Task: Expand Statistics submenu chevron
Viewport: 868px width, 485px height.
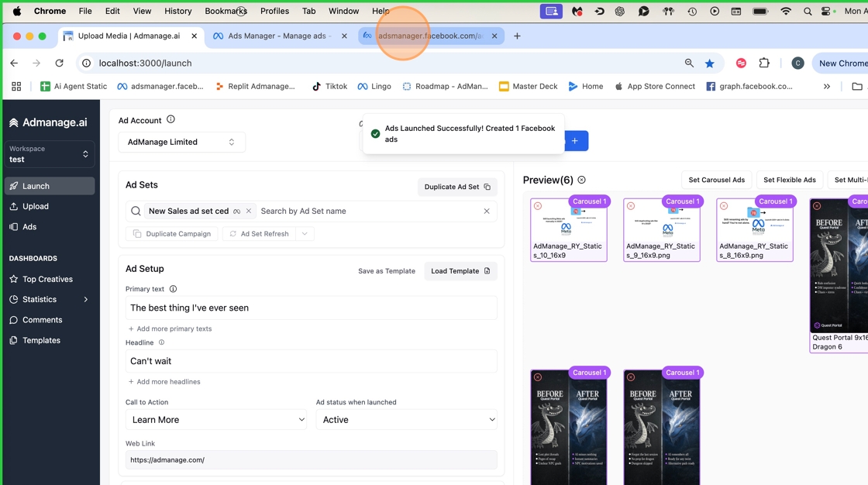Action: pos(85,300)
